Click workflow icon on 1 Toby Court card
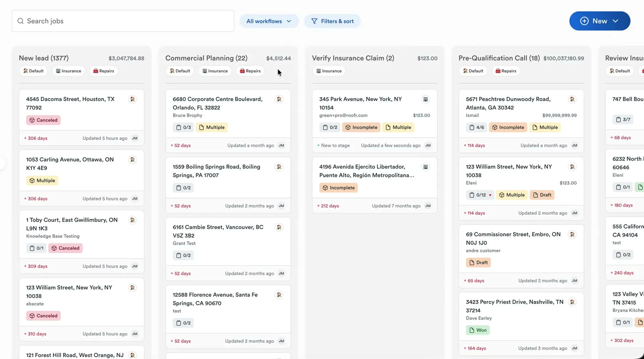644x359 pixels. (x=132, y=220)
